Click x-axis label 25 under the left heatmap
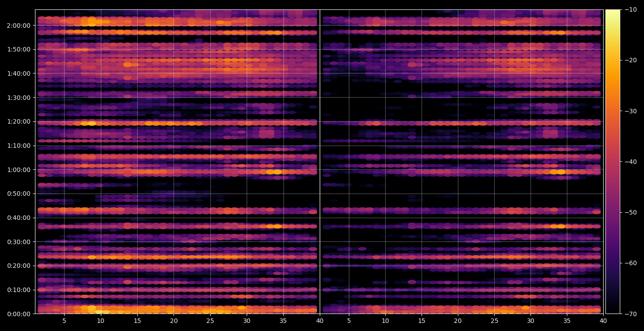The height and width of the screenshot is (331, 644). [210, 321]
